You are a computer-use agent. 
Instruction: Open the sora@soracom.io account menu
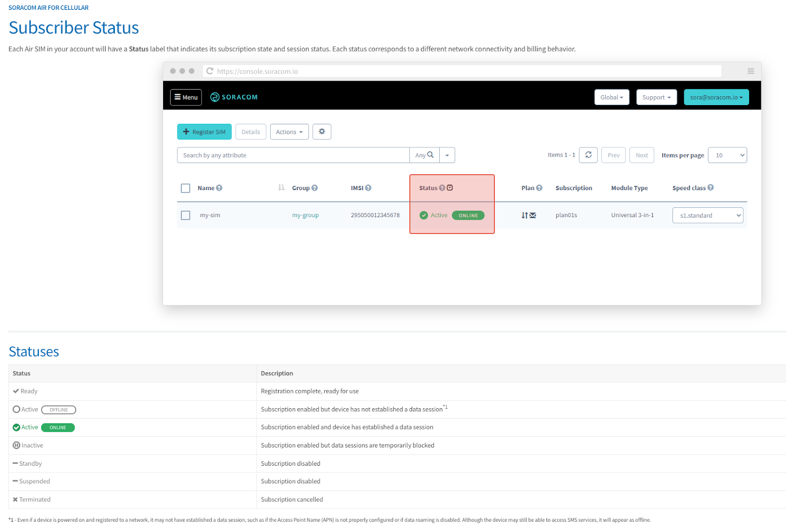coord(716,97)
